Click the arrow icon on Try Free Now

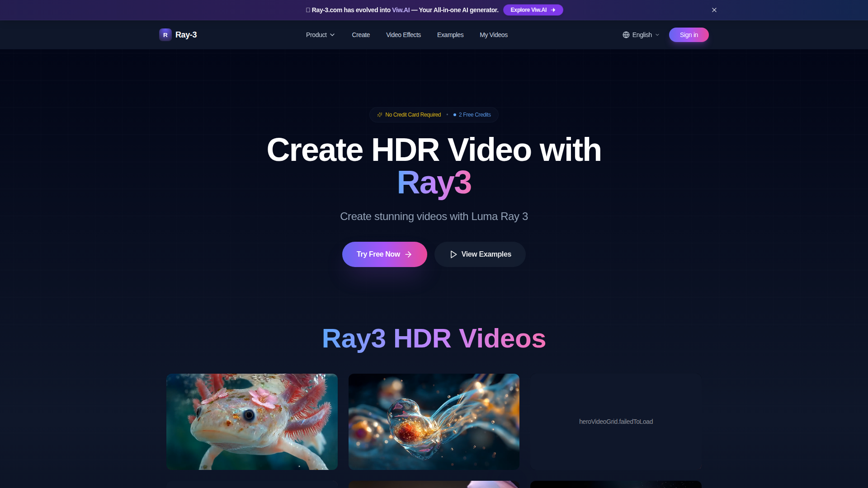click(409, 254)
